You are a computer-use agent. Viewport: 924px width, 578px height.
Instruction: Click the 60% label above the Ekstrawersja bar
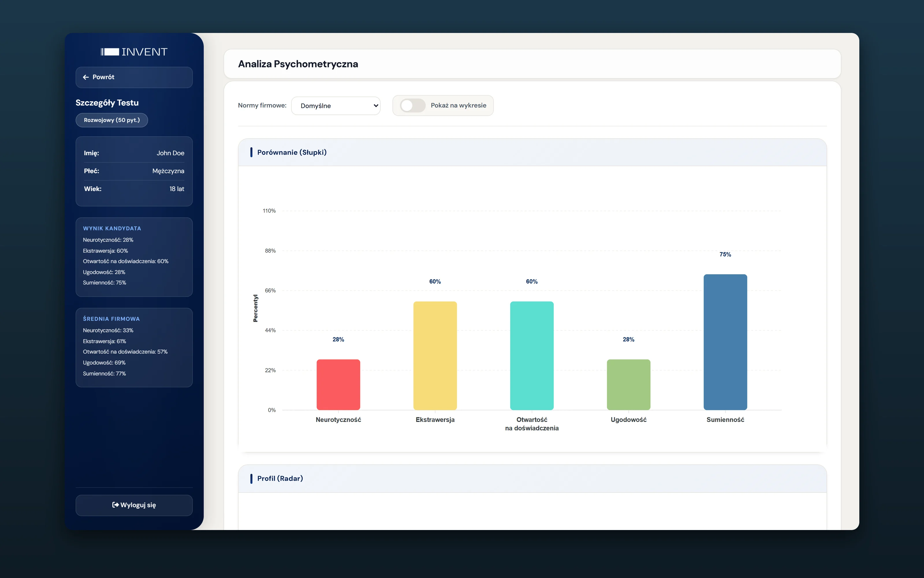(435, 282)
